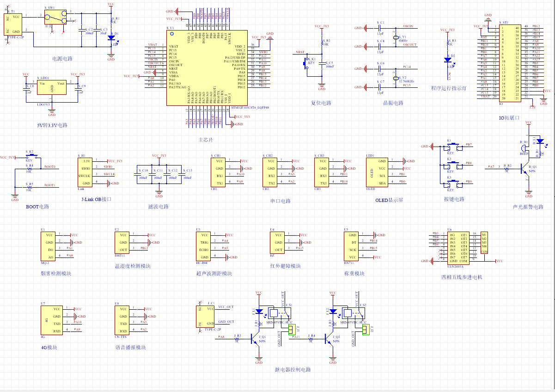
Task: Click the '四相五线步进电机' title label
Action: click(462, 277)
